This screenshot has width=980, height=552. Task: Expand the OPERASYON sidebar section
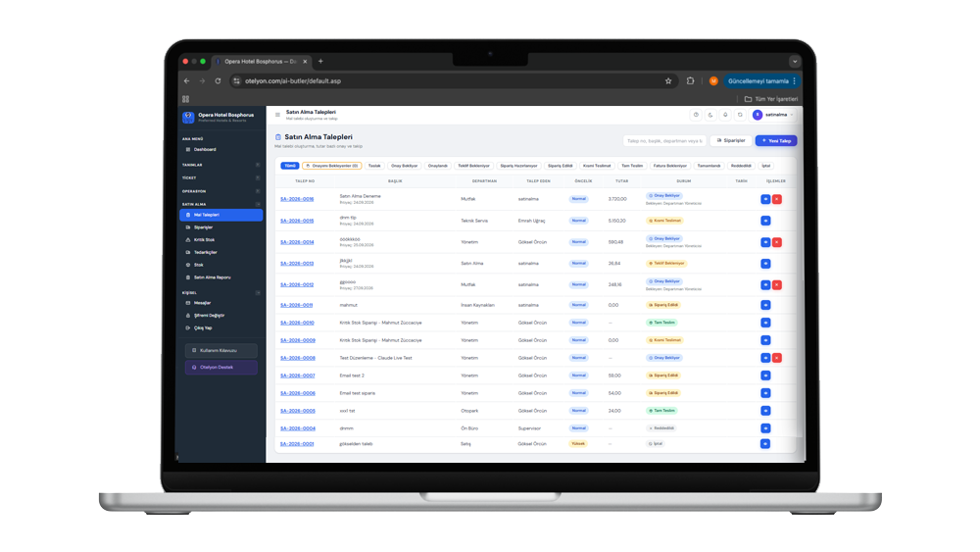tap(220, 191)
